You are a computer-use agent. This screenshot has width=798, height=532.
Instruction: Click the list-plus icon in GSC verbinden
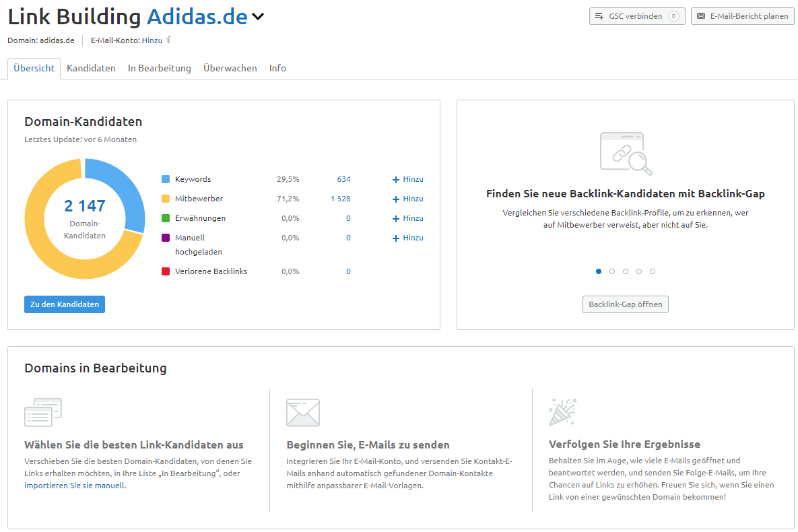pos(599,16)
